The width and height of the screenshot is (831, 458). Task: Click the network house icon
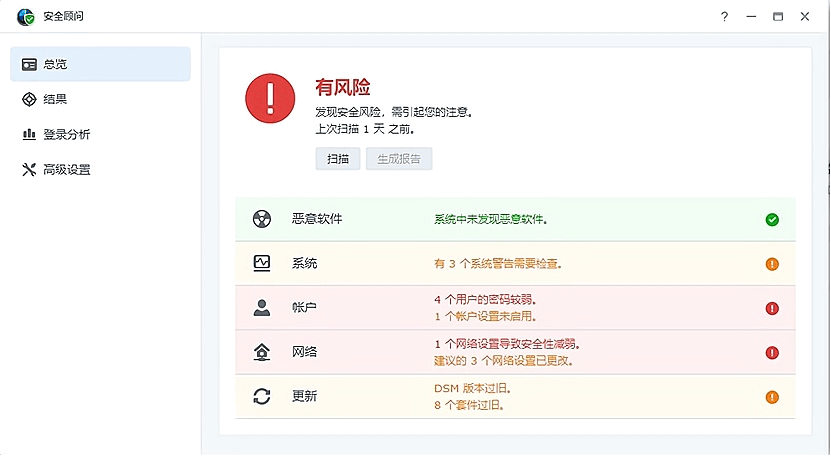(x=262, y=352)
